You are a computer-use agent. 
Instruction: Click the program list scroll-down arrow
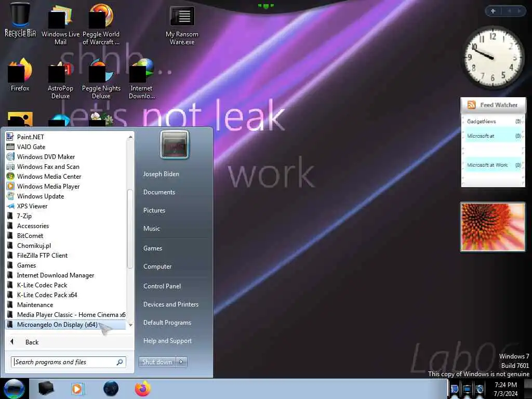pos(130,325)
